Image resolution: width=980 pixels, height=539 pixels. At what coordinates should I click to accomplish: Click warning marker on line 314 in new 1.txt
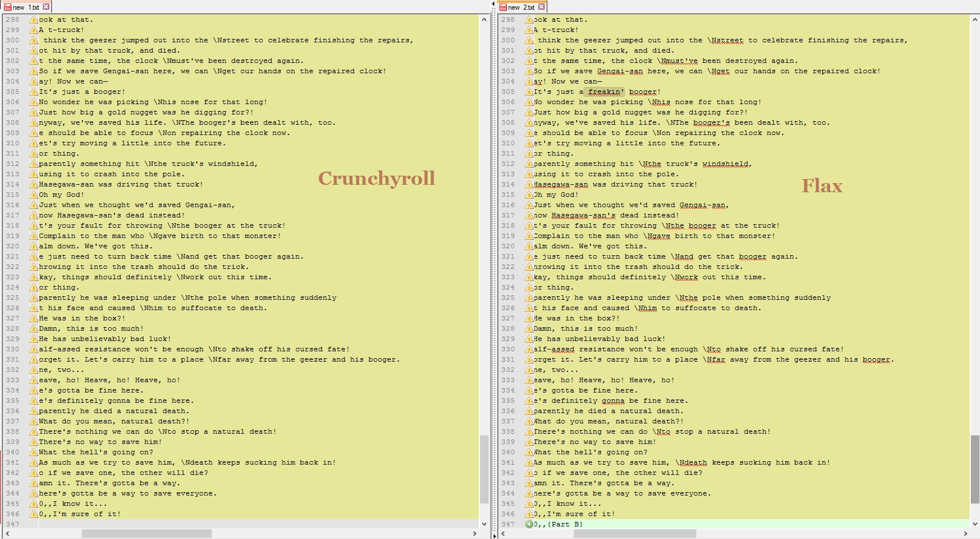[34, 184]
